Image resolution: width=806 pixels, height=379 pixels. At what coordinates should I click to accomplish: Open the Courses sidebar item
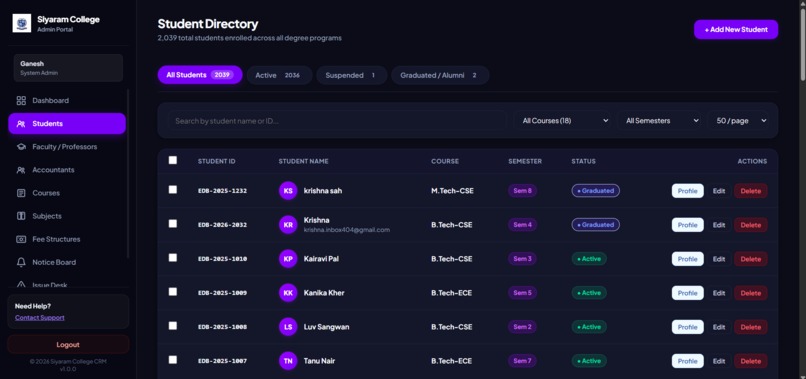(67, 193)
